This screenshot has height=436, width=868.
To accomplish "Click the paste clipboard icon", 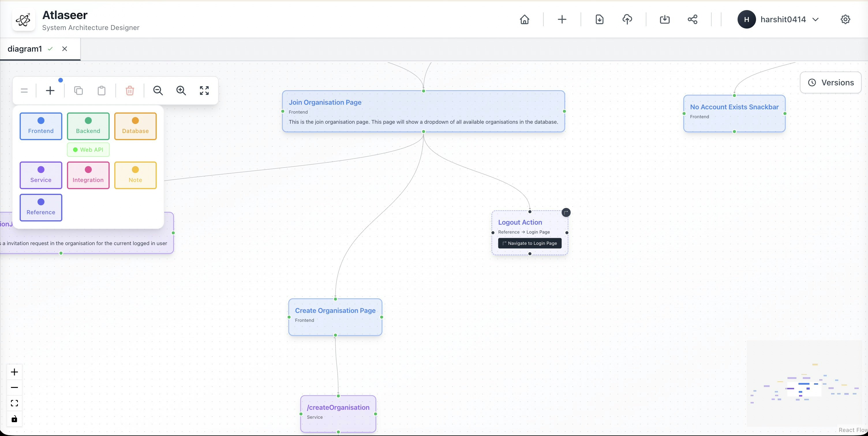I will [101, 91].
